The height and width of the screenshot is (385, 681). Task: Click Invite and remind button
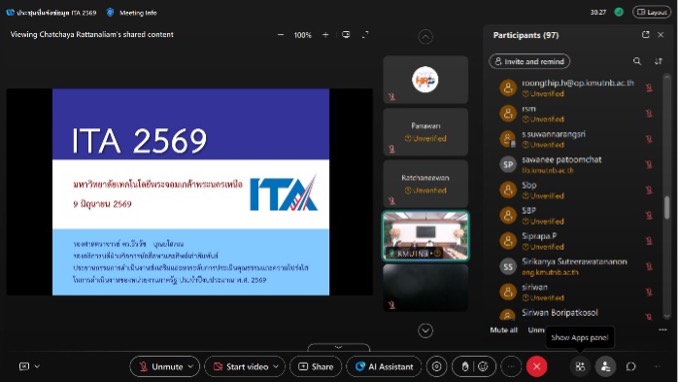coord(530,61)
